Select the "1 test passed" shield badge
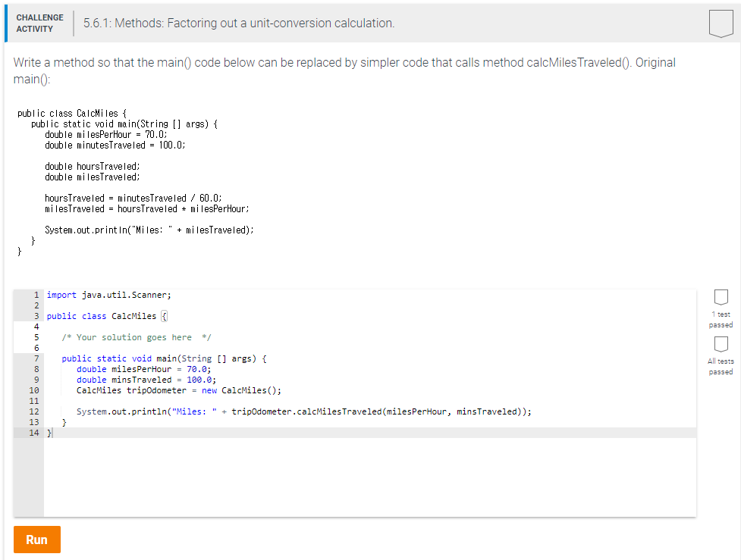This screenshot has width=741, height=560. click(x=721, y=297)
